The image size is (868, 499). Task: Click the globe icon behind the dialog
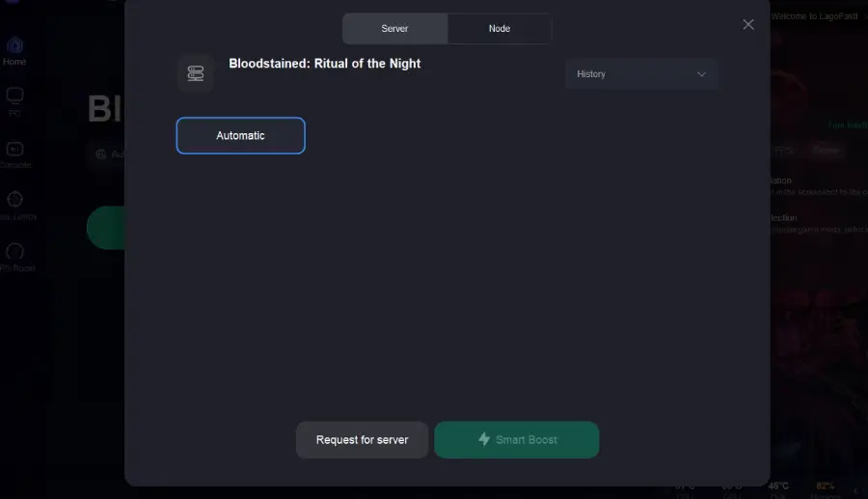(x=100, y=154)
